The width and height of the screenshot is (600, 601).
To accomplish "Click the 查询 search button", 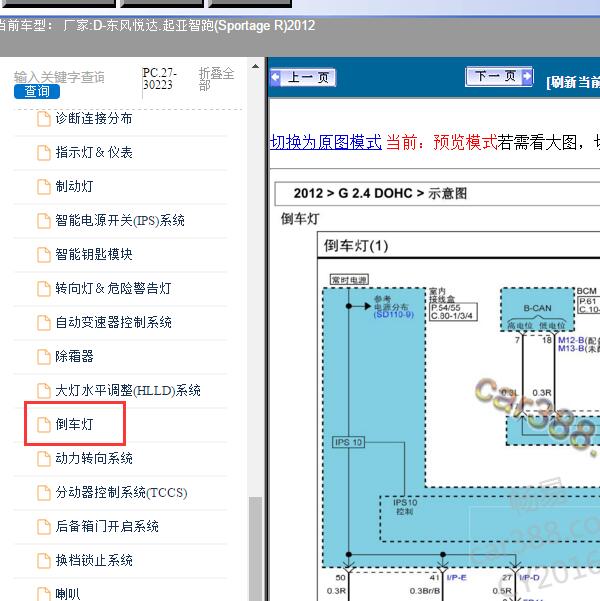I will click(37, 92).
